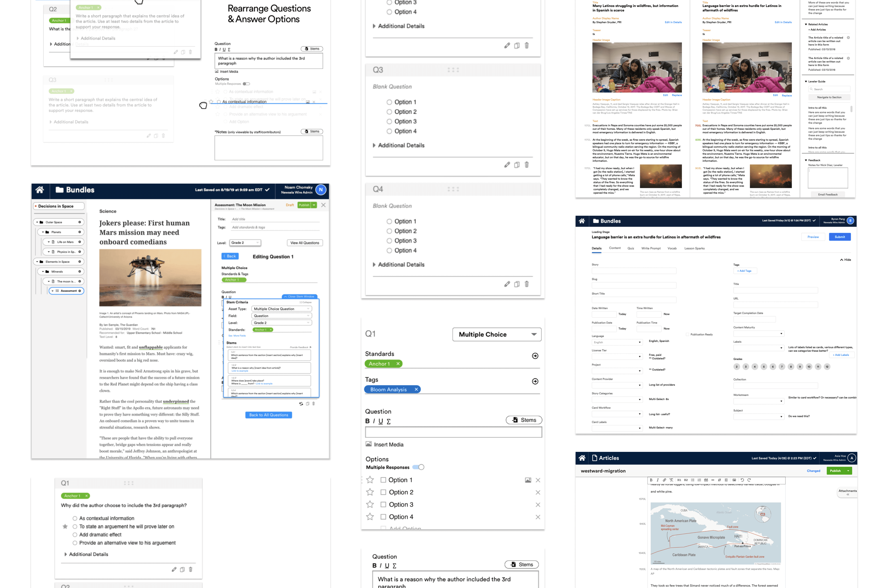Screen dimensions: 888x588
Task: Click the Submit button
Action: pos(839,237)
